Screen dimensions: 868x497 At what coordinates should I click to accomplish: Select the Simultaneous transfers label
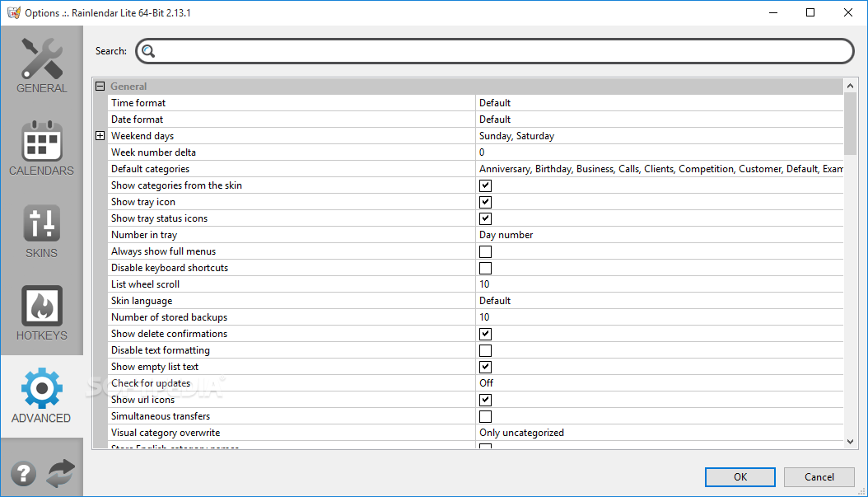tap(161, 416)
